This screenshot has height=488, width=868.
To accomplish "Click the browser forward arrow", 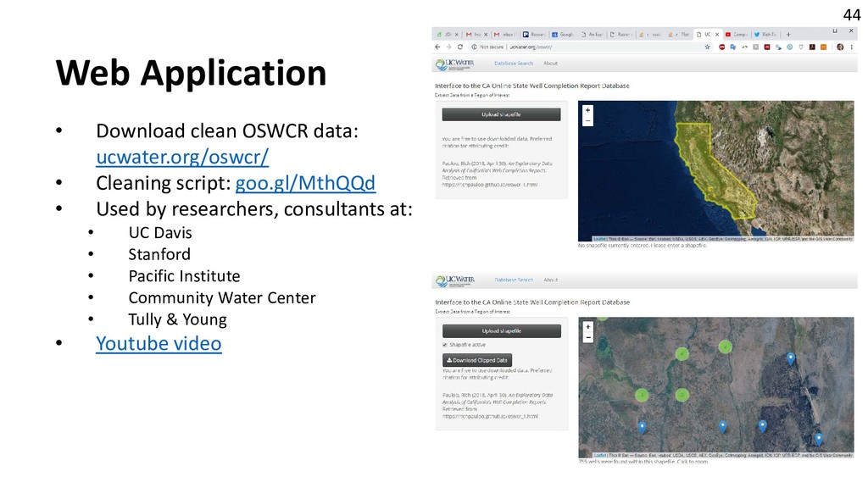I will click(x=449, y=47).
